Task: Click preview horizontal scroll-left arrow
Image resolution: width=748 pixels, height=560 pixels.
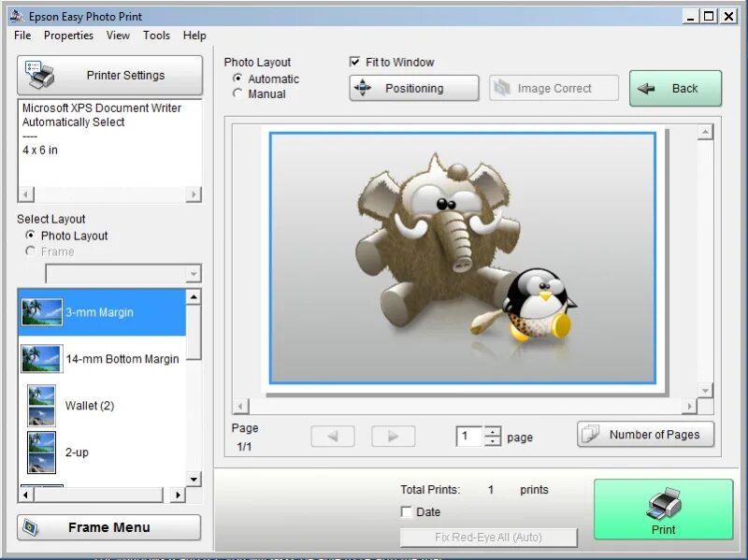Action: [240, 407]
